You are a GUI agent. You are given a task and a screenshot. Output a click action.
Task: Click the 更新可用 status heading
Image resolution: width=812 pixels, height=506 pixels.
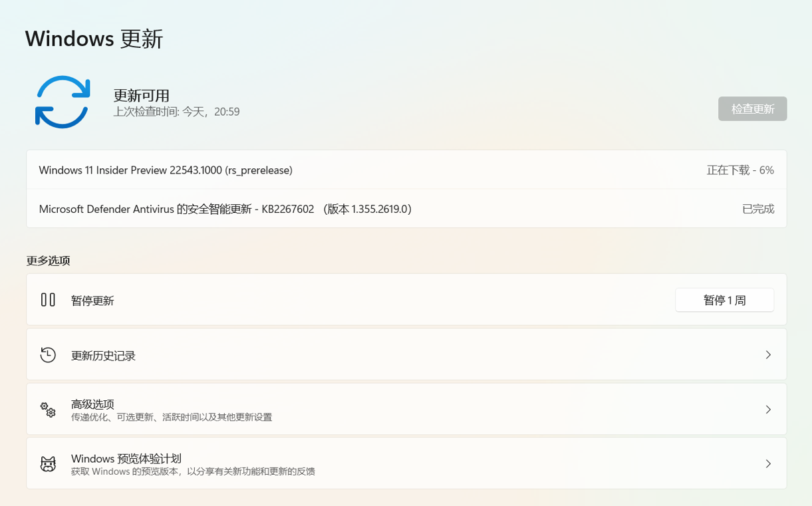142,95
